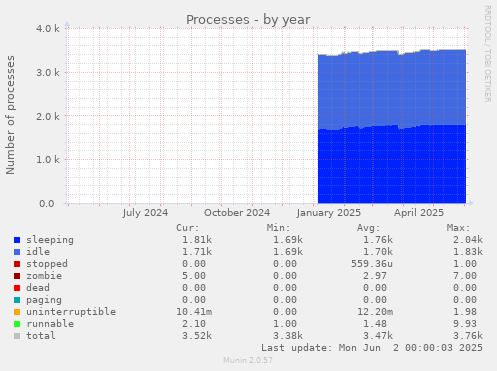This screenshot has width=497, height=371.
Task: Click the 'uninterruptible' legend label
Action: click(71, 312)
